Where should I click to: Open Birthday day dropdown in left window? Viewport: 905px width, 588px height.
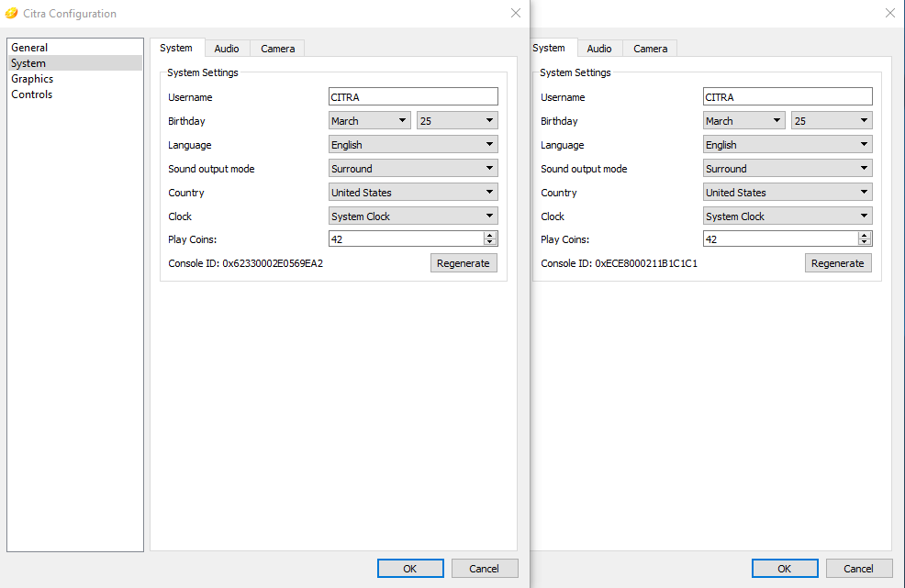coord(457,120)
